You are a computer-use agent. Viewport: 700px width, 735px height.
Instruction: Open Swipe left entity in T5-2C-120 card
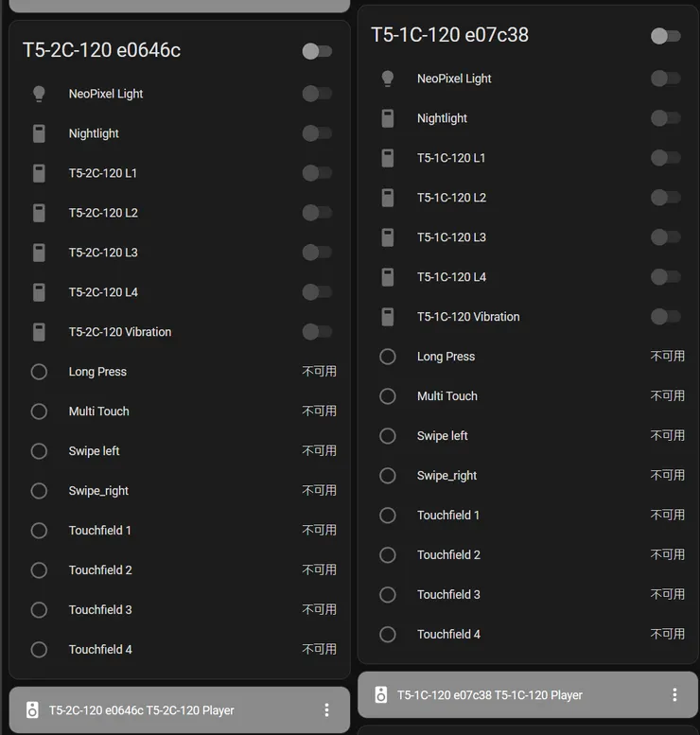pyautogui.click(x=95, y=451)
